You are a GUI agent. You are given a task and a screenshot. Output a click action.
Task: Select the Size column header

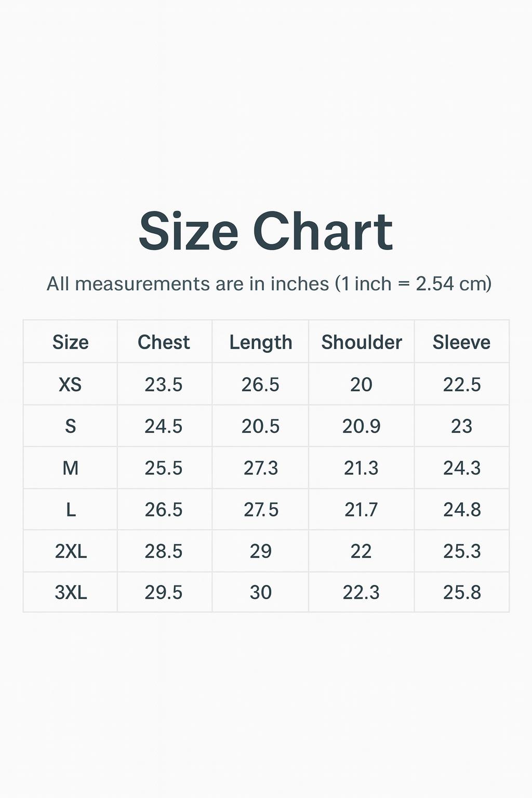point(71,342)
